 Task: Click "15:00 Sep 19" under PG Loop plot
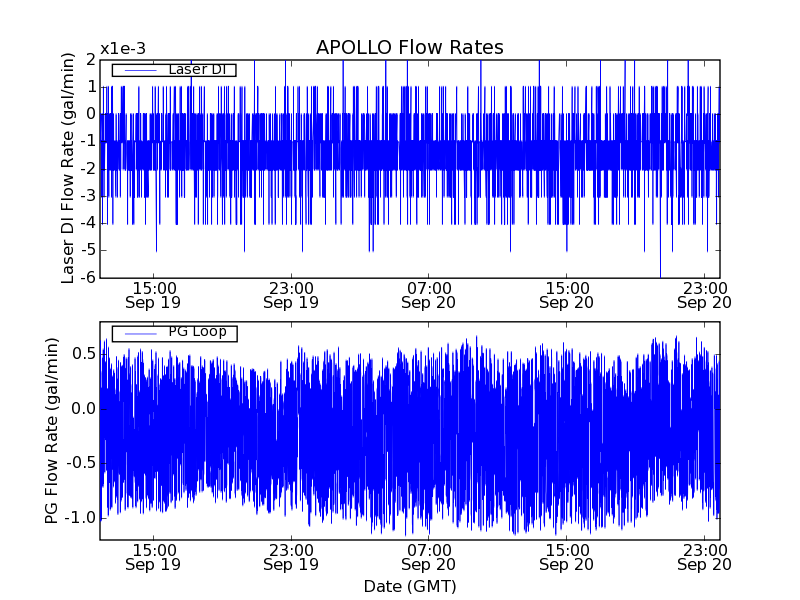coord(153,557)
